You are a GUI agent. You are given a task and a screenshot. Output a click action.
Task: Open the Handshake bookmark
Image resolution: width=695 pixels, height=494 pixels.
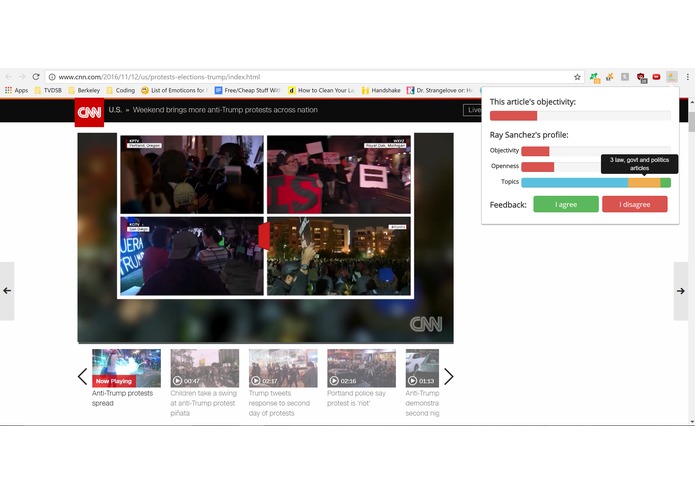381,90
